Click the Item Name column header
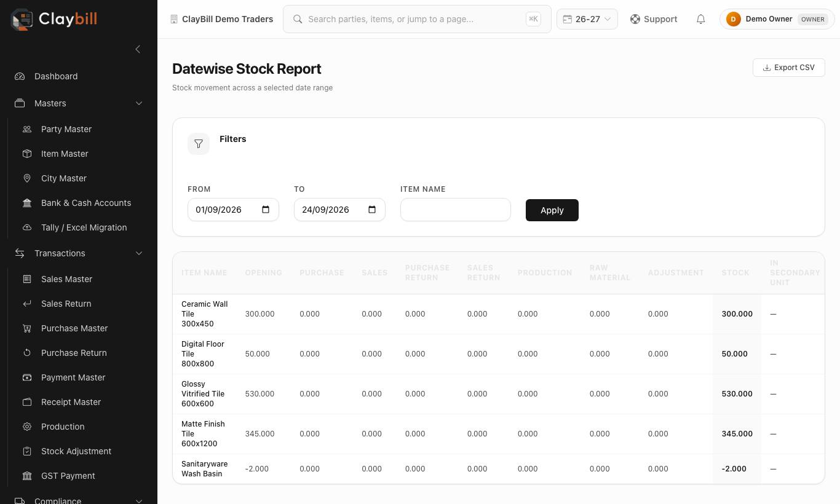This screenshot has height=504, width=840. click(204, 273)
